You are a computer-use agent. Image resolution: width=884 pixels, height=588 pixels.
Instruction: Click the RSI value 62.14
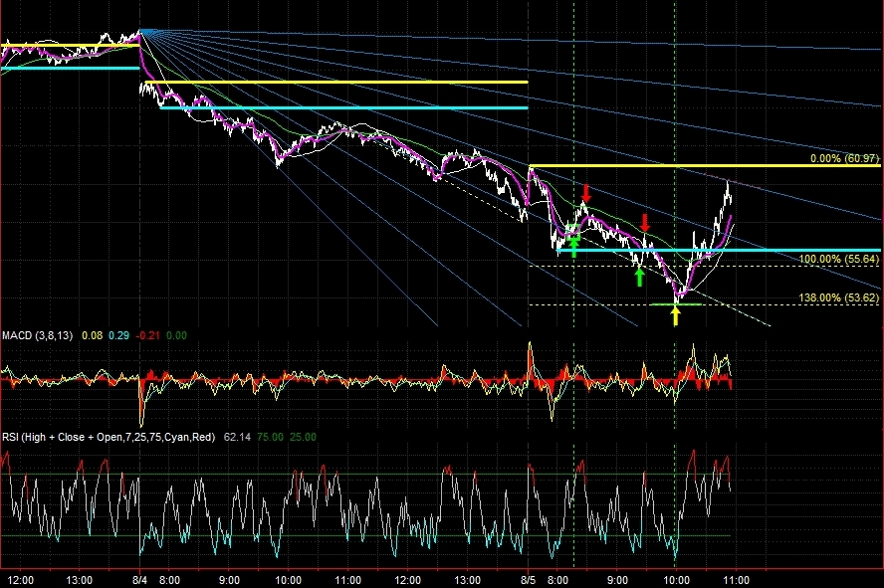(x=237, y=436)
